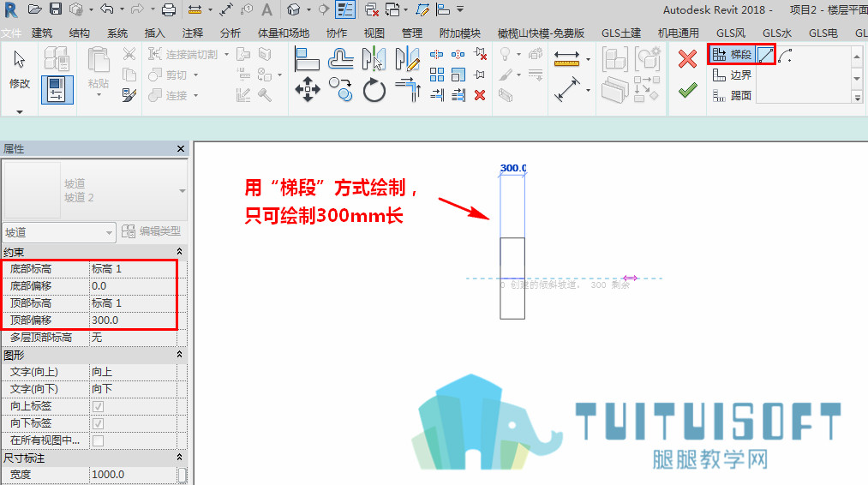Select the Copy tool in ribbon
Viewport: 868px width, 485px height.
pos(340,89)
